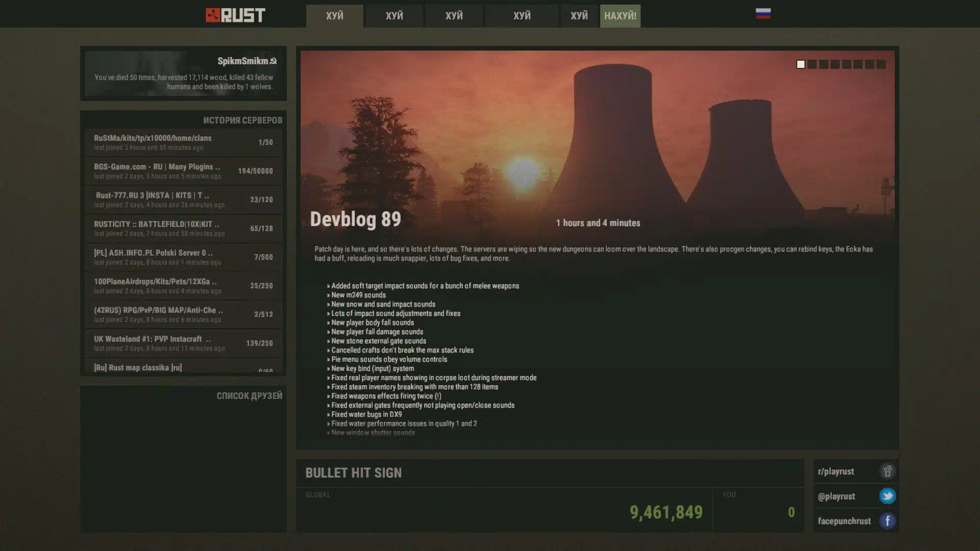Click the 194/50000 player count
Image resolution: width=980 pixels, height=551 pixels.
tap(255, 171)
